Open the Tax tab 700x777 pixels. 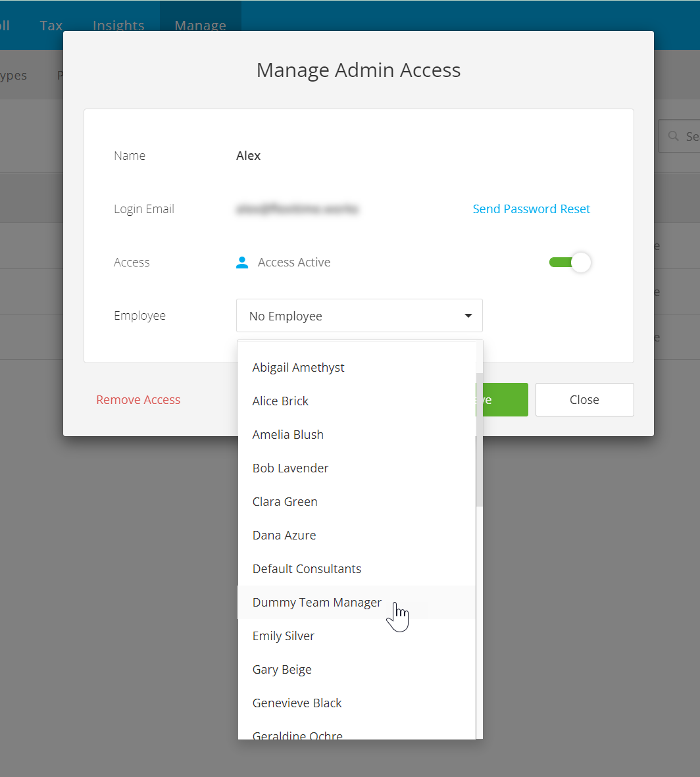(51, 25)
